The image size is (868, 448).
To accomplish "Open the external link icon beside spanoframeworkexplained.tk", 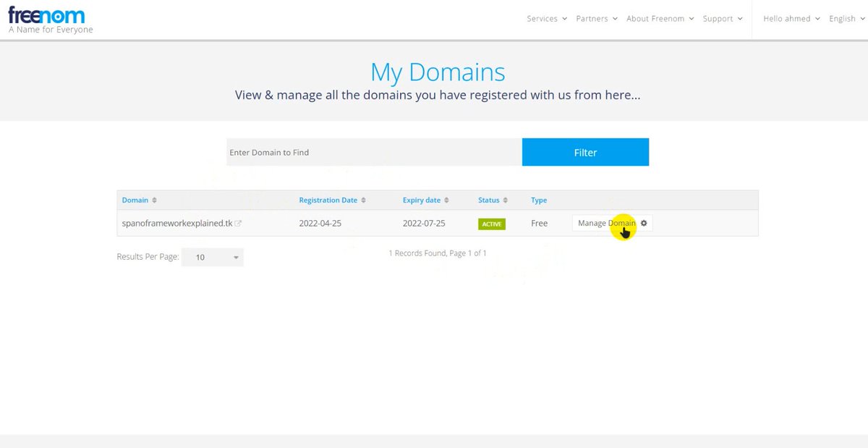I will click(238, 224).
